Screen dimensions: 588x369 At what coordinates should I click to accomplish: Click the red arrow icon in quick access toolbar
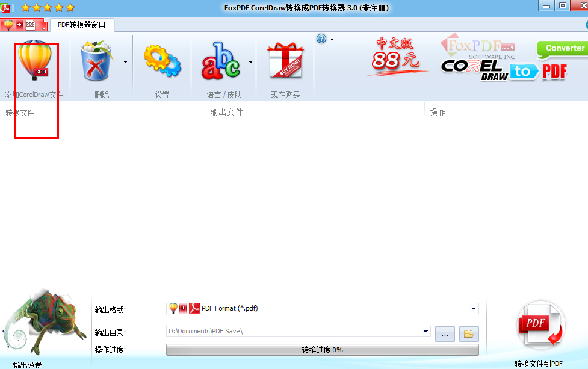19,25
